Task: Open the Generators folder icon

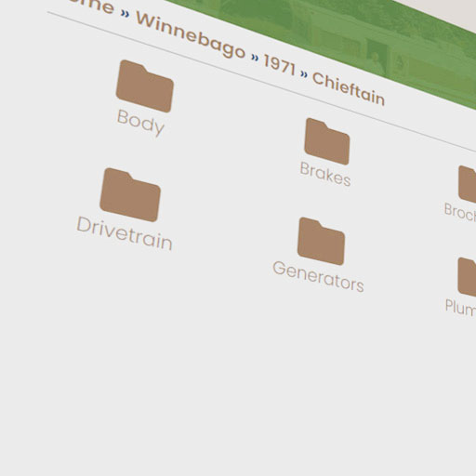Action: click(321, 241)
